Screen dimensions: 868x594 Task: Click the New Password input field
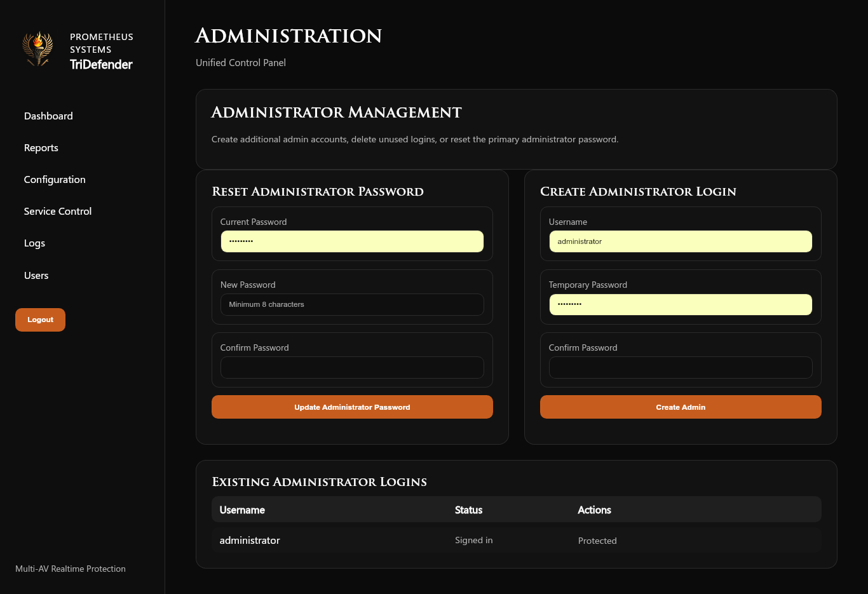(x=352, y=305)
